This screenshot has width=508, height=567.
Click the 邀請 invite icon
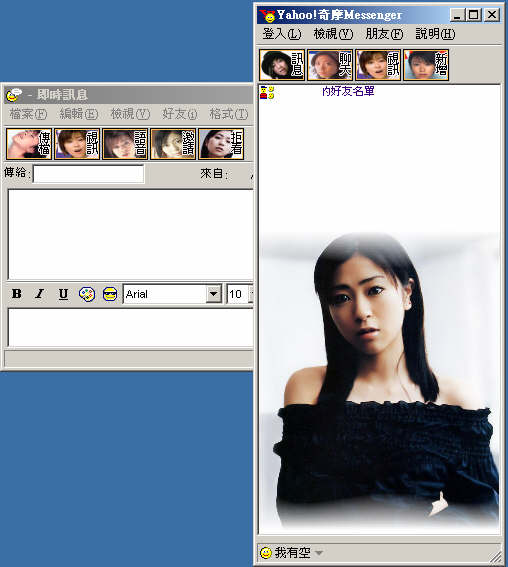(173, 144)
